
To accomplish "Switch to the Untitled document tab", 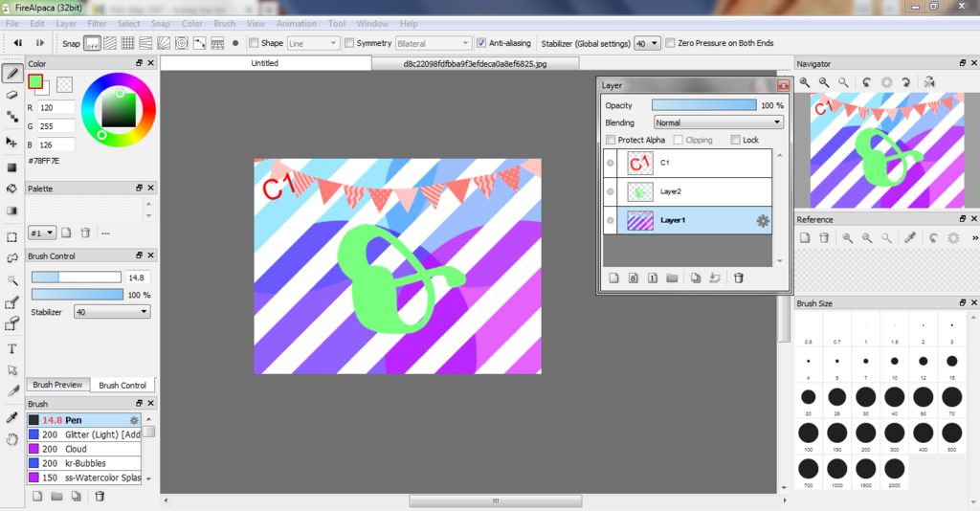I will tap(265, 63).
